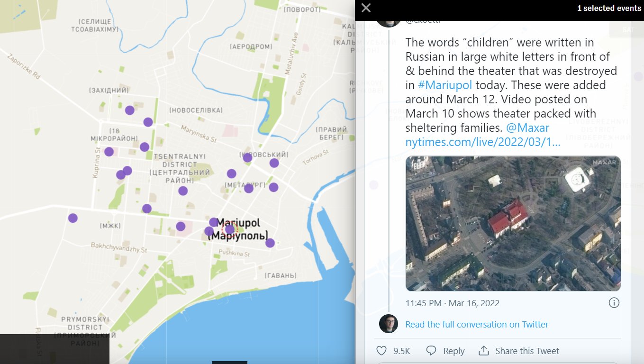Like the tweet with heart icon
This screenshot has width=644, height=364.
[381, 351]
